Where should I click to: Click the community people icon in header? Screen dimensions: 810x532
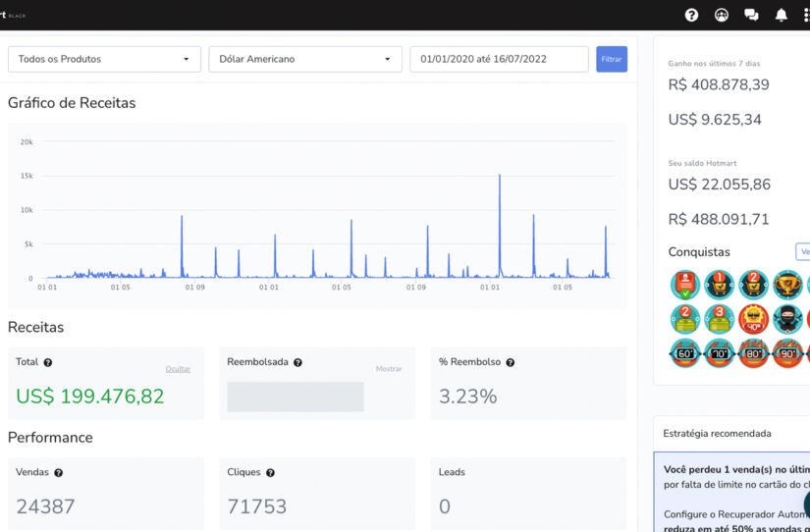pos(721,15)
